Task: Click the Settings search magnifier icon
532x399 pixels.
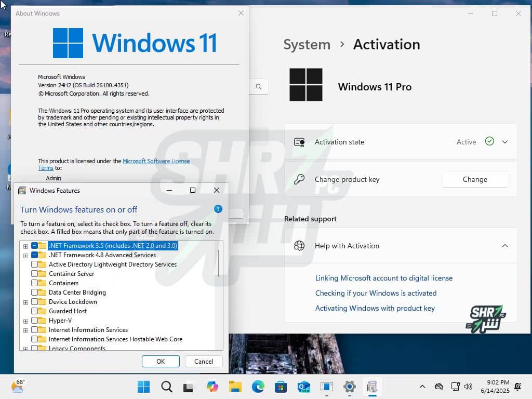Action: (x=259, y=87)
